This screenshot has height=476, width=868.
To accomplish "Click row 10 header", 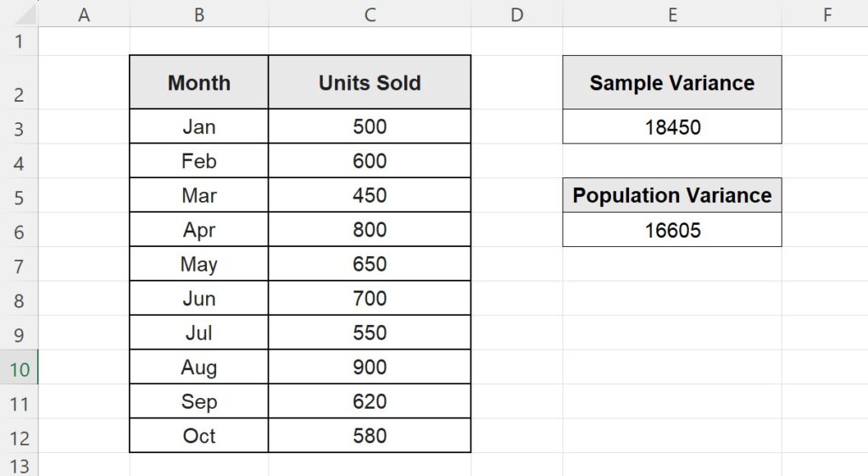I will (x=19, y=369).
